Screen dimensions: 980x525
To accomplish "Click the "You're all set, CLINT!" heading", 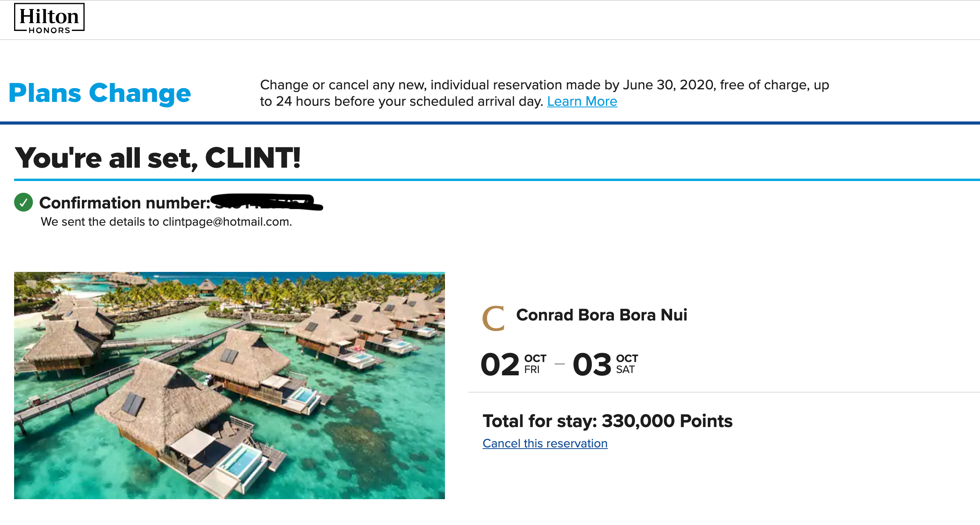I will 157,158.
